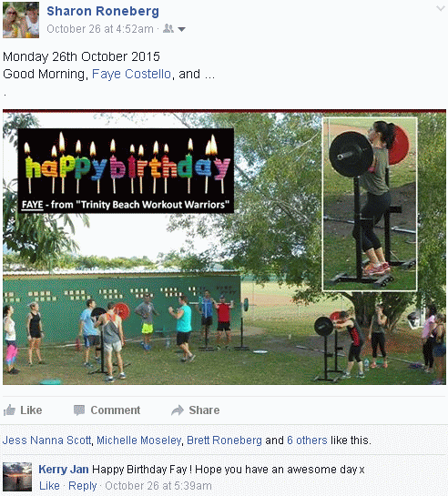Open Jess Nanna Scott's profile link
Screen dimensions: 448x496
click(46, 440)
